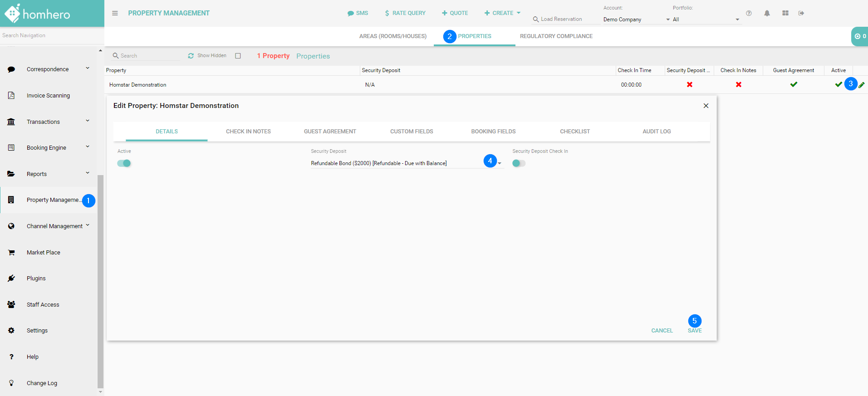This screenshot has height=396, width=868.
Task: Switch to the Check In Notes tab
Action: coord(248,132)
